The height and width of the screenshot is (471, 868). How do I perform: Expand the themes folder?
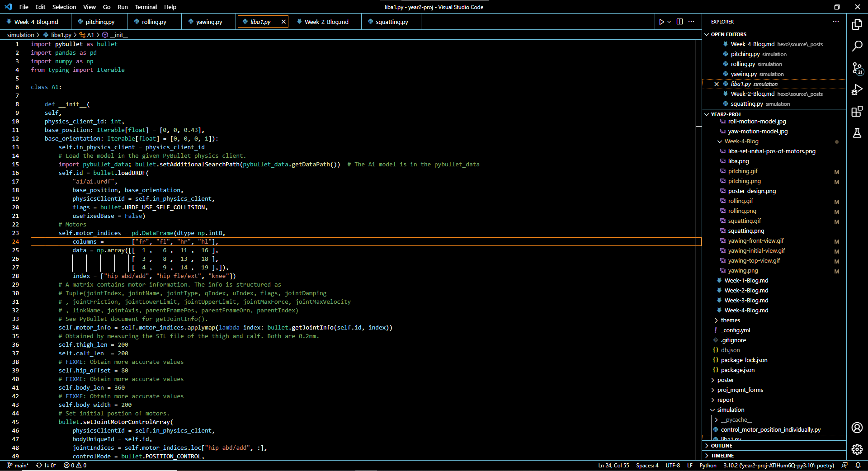(730, 320)
